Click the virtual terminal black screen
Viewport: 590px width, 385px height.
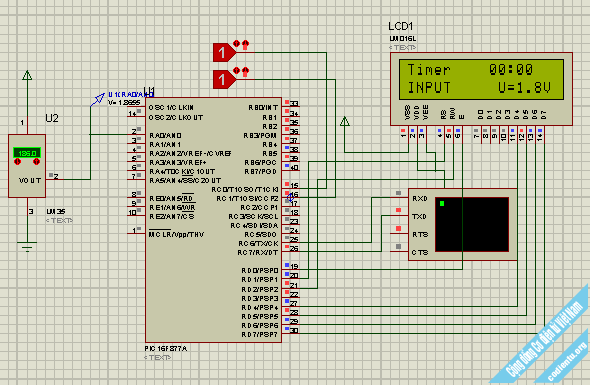pos(472,224)
